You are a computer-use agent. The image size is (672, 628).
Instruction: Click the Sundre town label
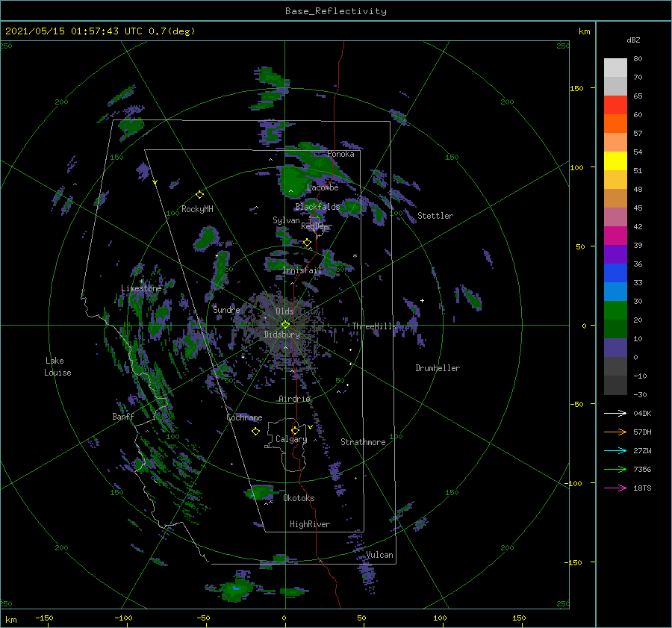click(x=227, y=309)
